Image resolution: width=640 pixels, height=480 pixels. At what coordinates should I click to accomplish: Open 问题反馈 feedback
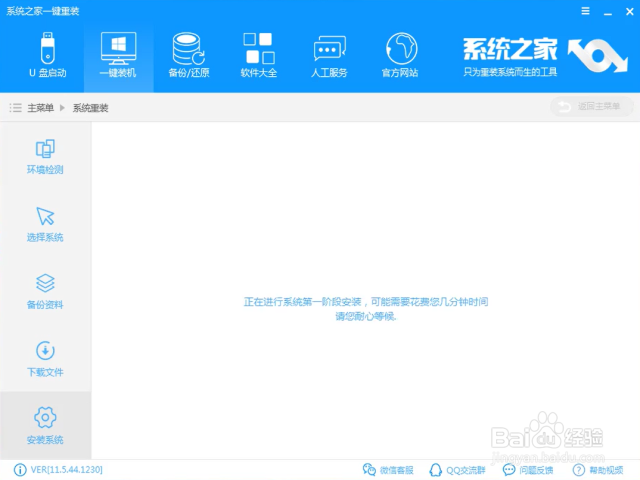coord(528,470)
